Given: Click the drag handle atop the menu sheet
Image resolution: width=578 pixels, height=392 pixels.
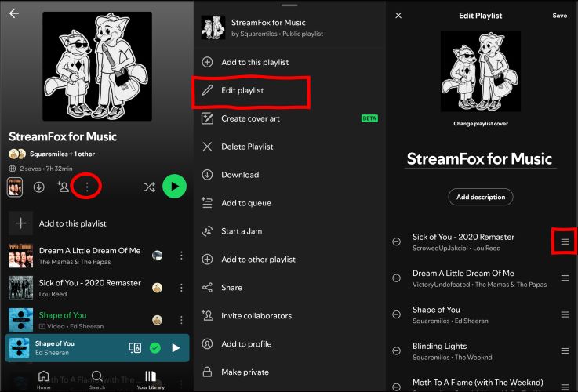Looking at the screenshot, I should pos(289,5).
